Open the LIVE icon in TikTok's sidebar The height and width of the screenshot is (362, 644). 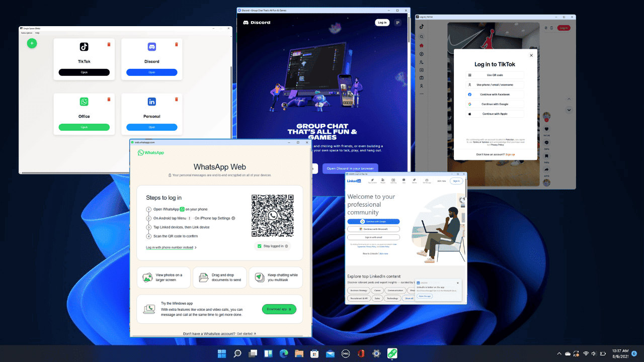[x=422, y=77]
